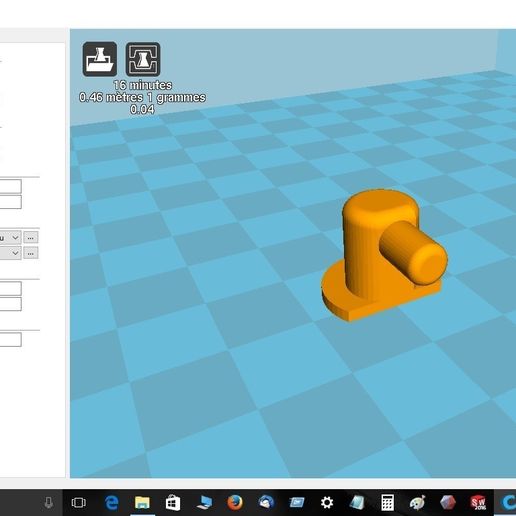
Task: Launch SolidWorks 2016 from the taskbar
Action: coord(478,503)
